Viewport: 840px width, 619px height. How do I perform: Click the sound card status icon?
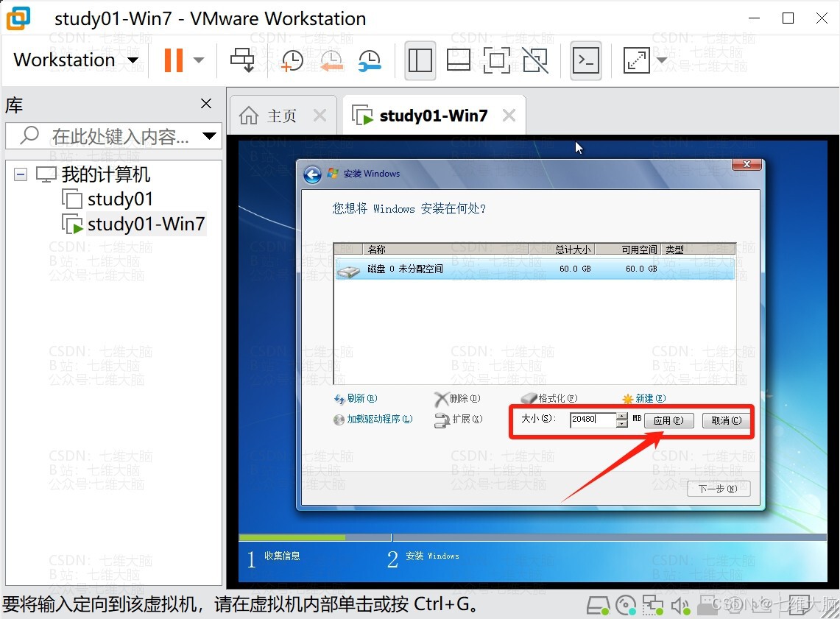[681, 606]
